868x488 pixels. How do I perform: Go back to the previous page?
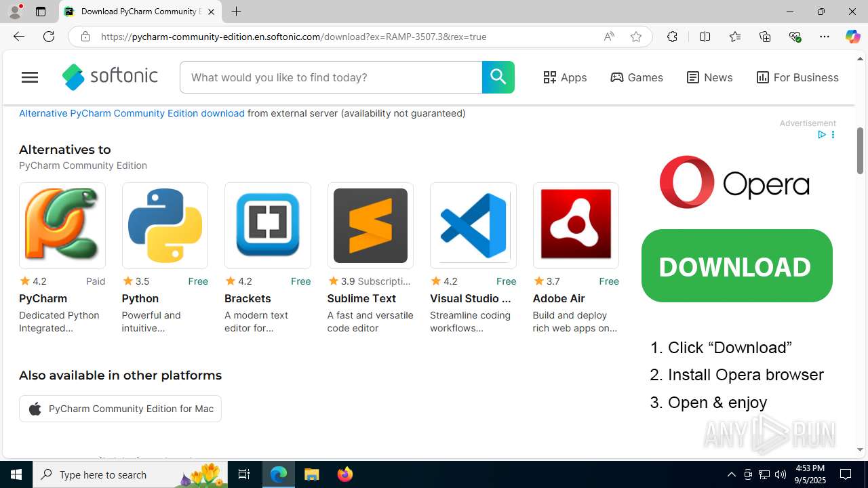pos(18,37)
